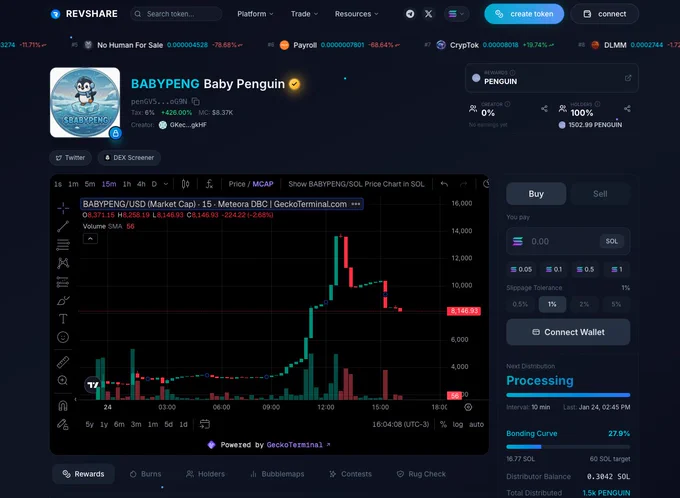Viewport: 680px width, 498px height.
Task: Copy the token address penGV5...oG9N
Action: pyautogui.click(x=196, y=102)
